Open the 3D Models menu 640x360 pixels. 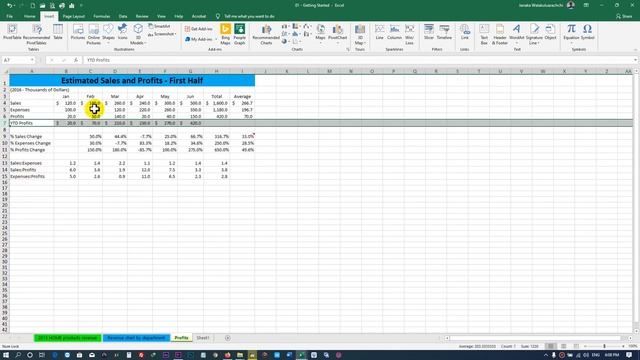coord(138,34)
